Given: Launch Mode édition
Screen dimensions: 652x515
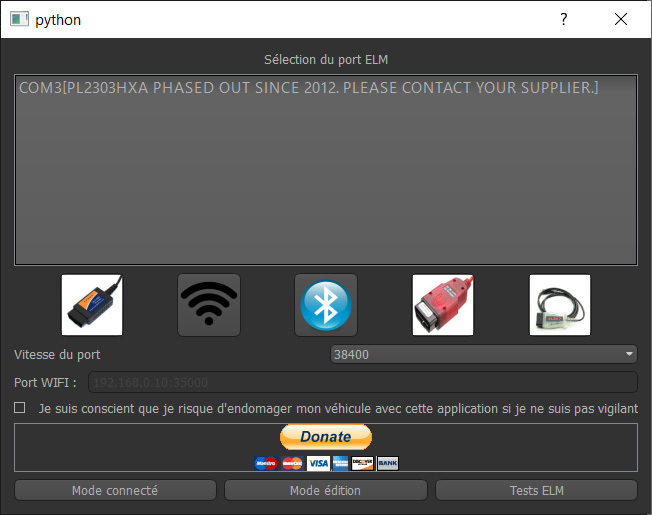Looking at the screenshot, I should [x=326, y=490].
